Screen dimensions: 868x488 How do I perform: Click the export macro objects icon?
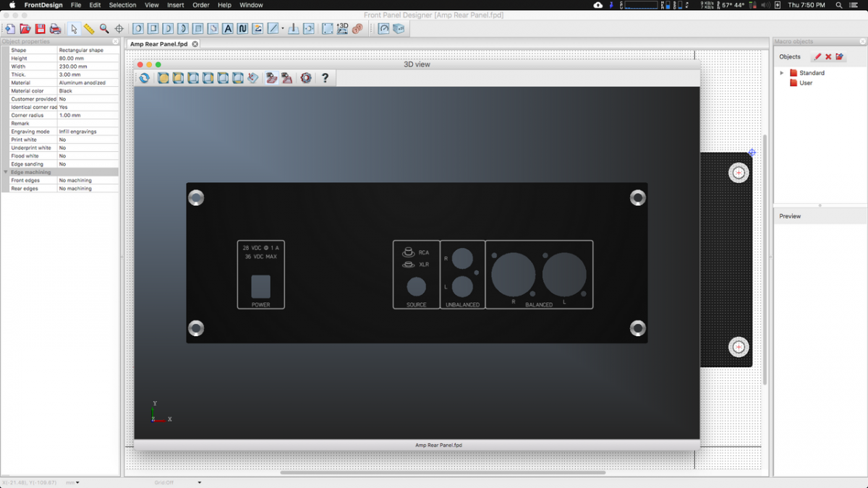pyautogui.click(x=840, y=56)
